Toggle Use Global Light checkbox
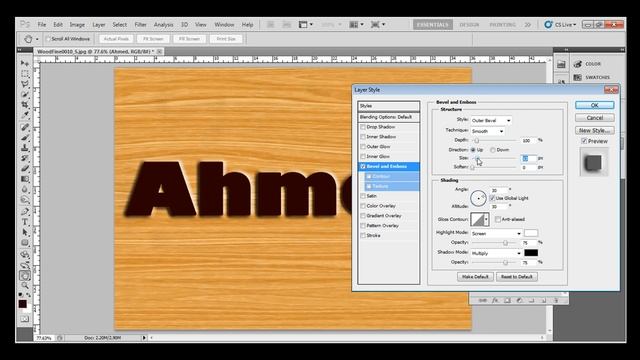 coord(492,198)
